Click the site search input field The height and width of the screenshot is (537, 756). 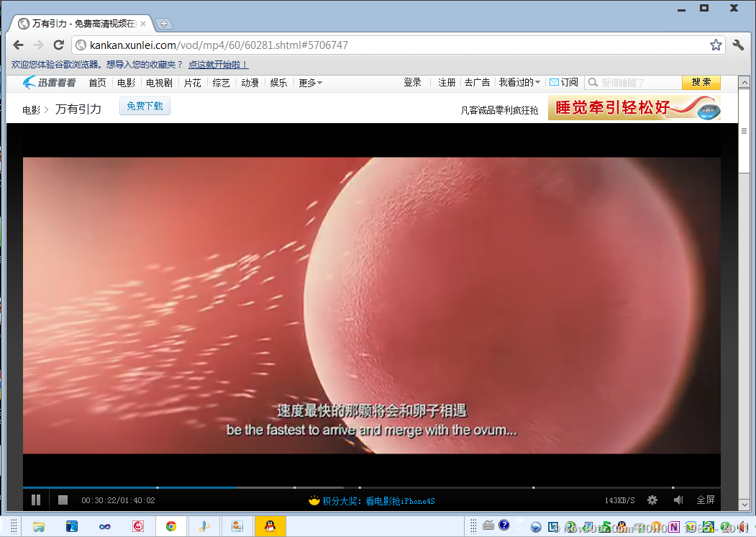pyautogui.click(x=633, y=83)
